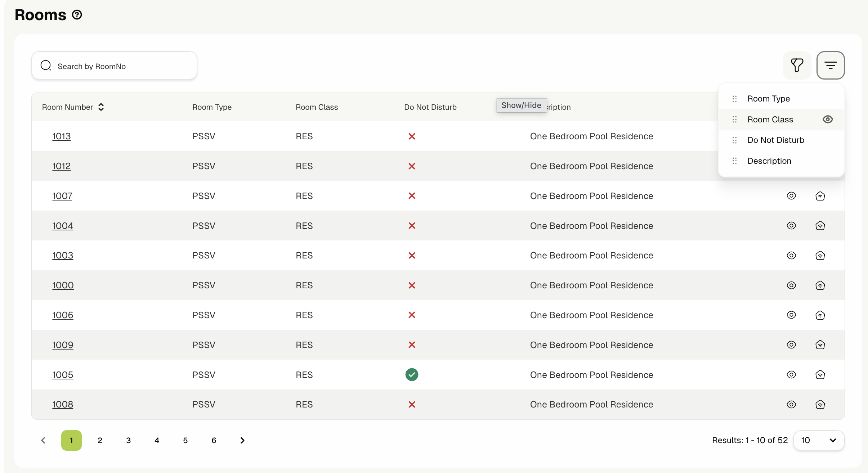868x473 pixels.
Task: Open room 1000 wifi house icon
Action: (820, 285)
